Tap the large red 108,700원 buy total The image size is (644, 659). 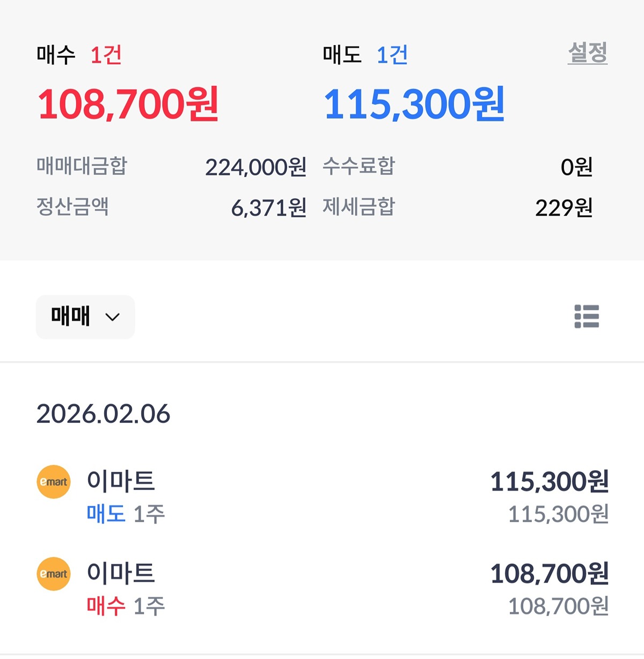point(128,104)
